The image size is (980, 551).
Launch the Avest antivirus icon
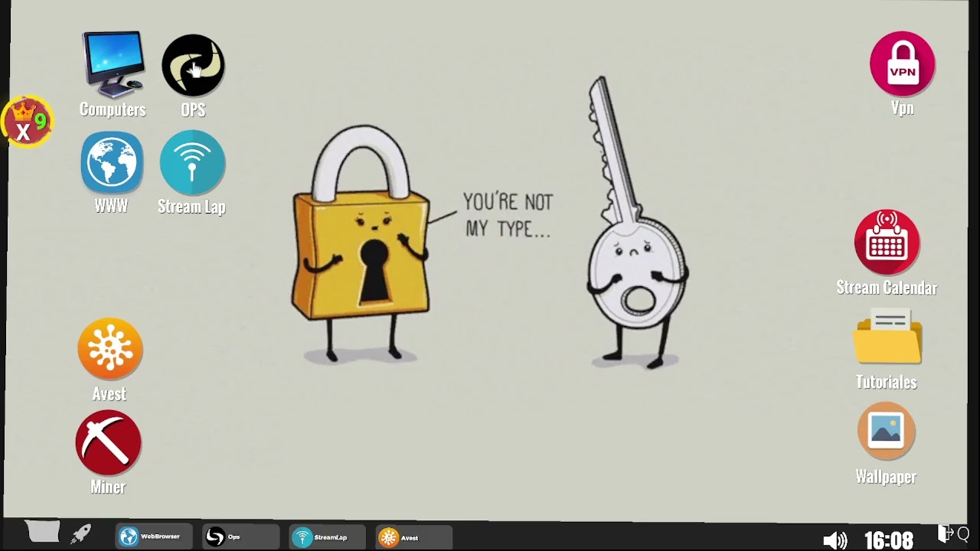pyautogui.click(x=110, y=349)
